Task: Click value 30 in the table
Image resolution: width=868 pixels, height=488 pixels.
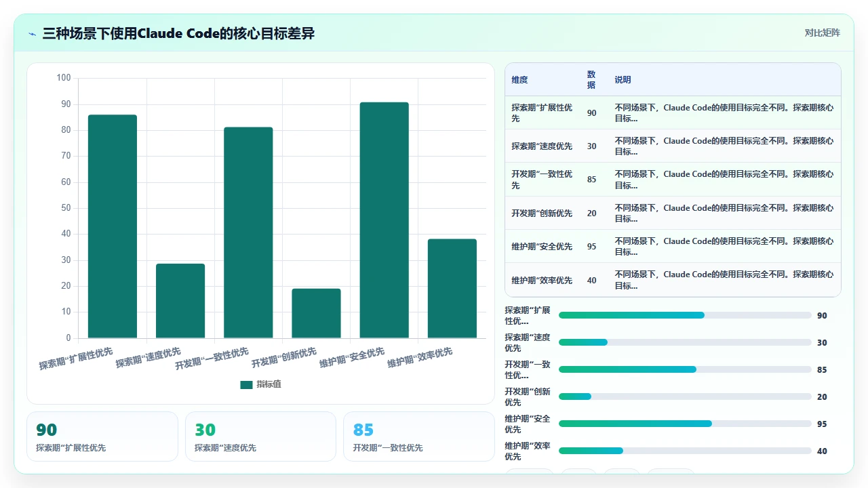Action: pos(591,146)
